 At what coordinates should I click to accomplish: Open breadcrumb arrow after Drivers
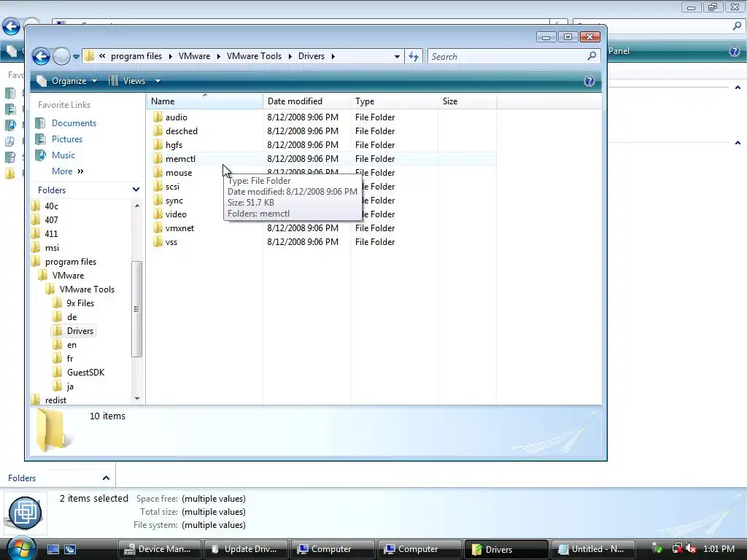pyautogui.click(x=333, y=56)
